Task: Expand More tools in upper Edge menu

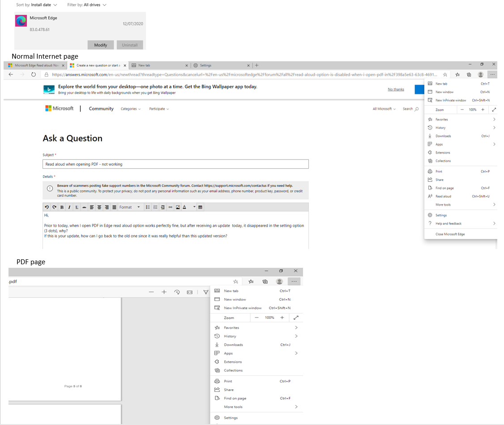Action: (461, 205)
